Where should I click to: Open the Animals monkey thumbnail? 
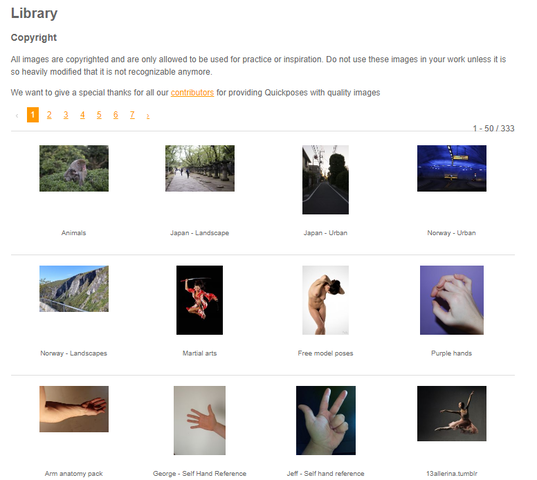click(74, 168)
